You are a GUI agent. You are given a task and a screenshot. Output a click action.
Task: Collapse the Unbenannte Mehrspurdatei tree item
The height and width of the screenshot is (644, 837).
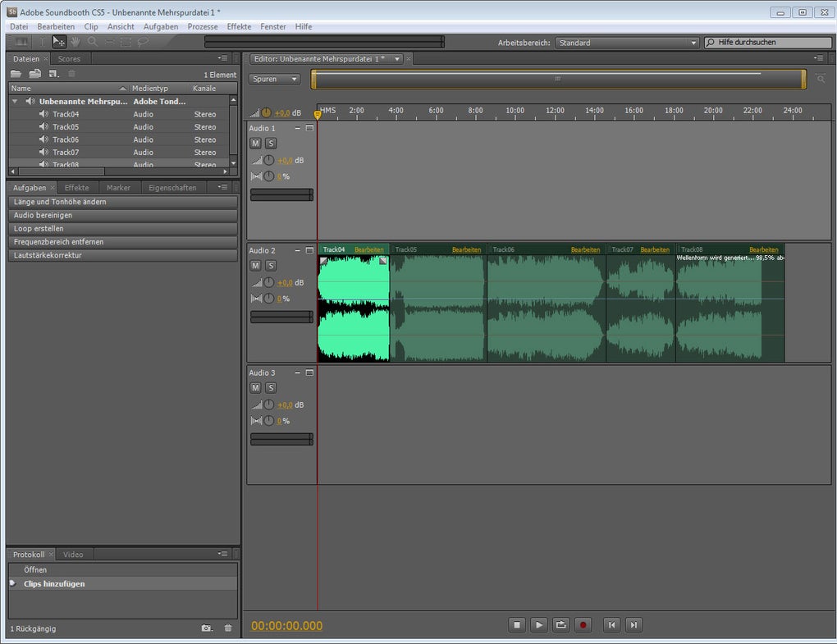click(x=15, y=101)
